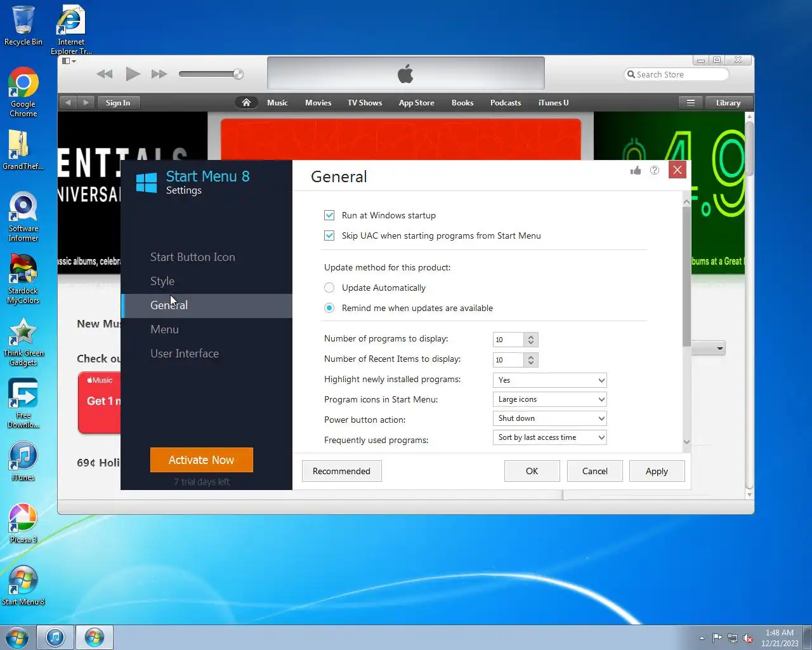Click the iTunes rewind button
Screen dimensions: 812x650
pos(105,74)
